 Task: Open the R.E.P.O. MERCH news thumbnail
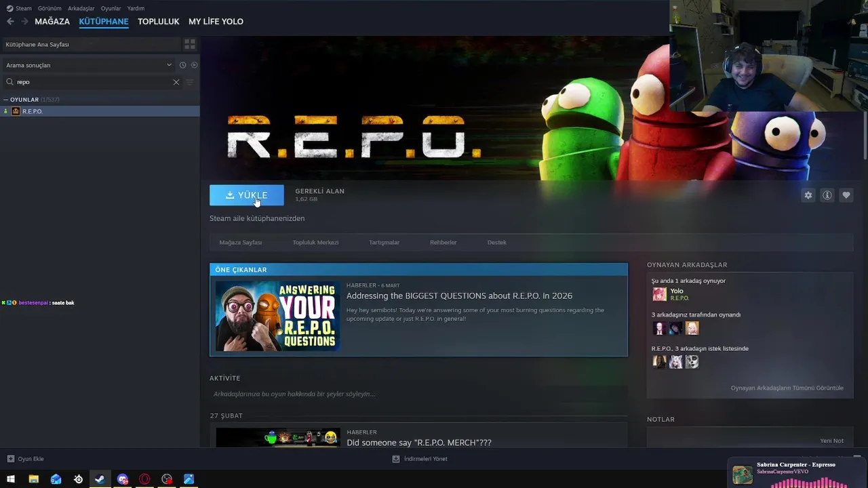point(278,437)
